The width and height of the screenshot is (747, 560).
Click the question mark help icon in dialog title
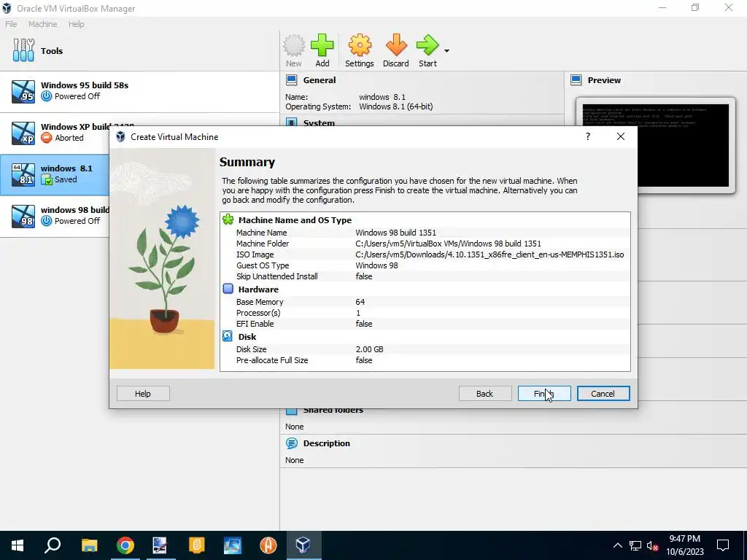pos(588,136)
